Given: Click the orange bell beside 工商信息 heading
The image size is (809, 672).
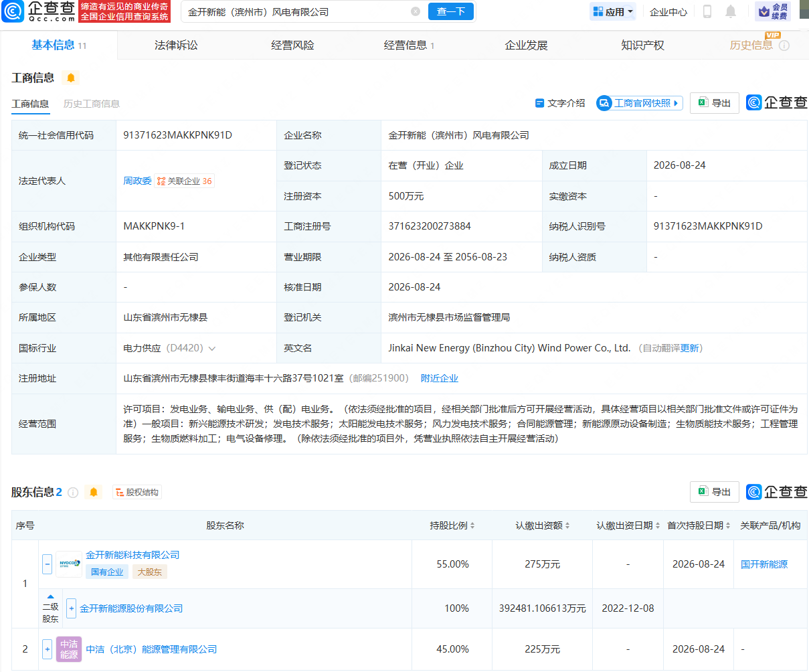Looking at the screenshot, I should pos(71,78).
